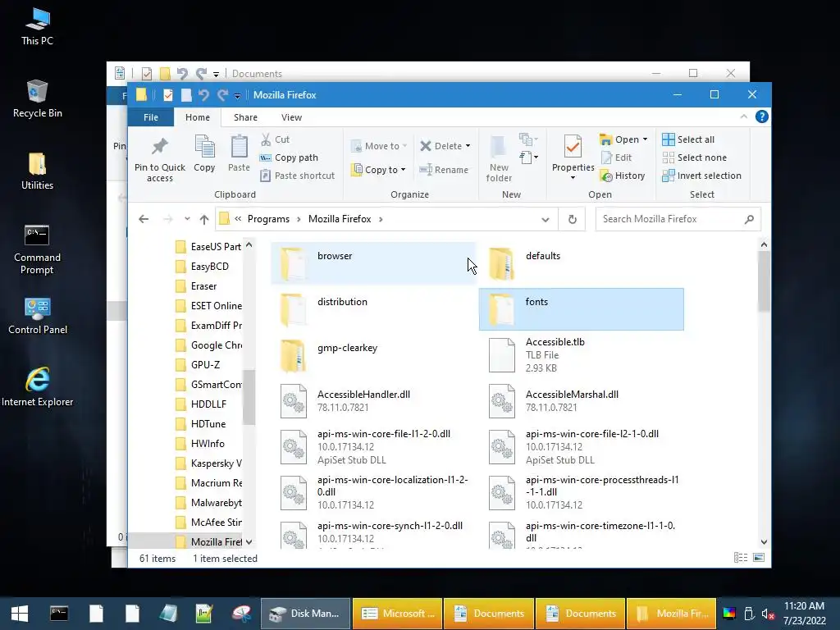Select the Recycle Bin desktop icon
The image size is (840, 630).
[x=37, y=98]
